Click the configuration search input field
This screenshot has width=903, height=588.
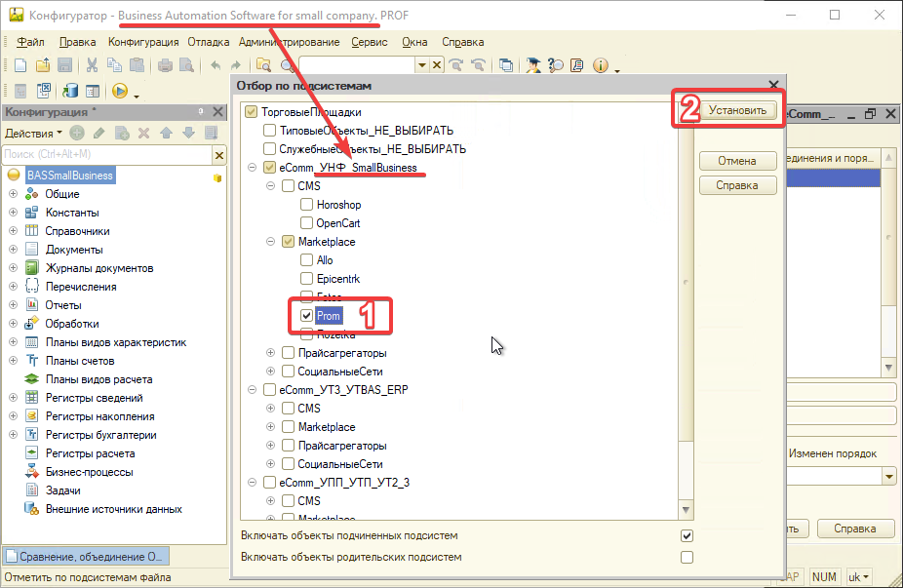(x=105, y=154)
